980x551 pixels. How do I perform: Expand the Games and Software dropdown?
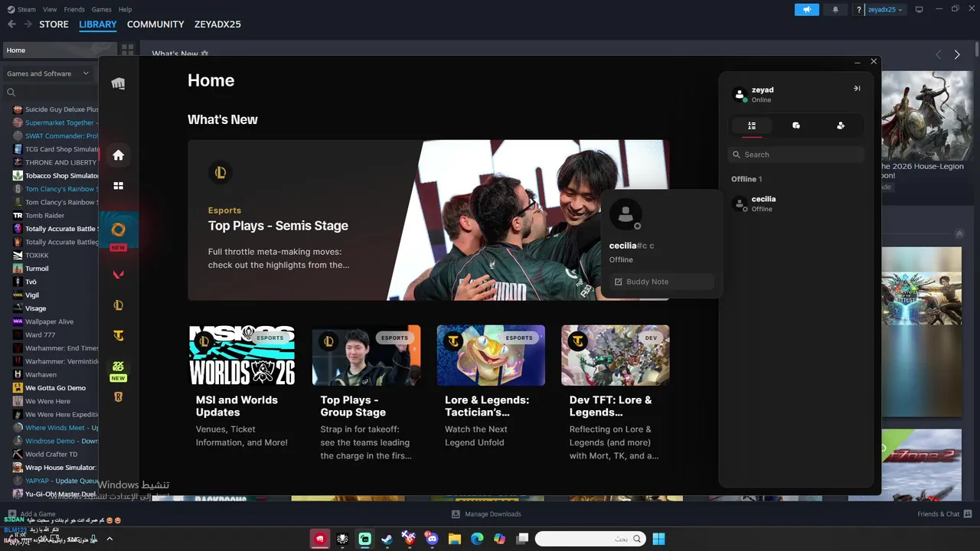click(x=47, y=73)
